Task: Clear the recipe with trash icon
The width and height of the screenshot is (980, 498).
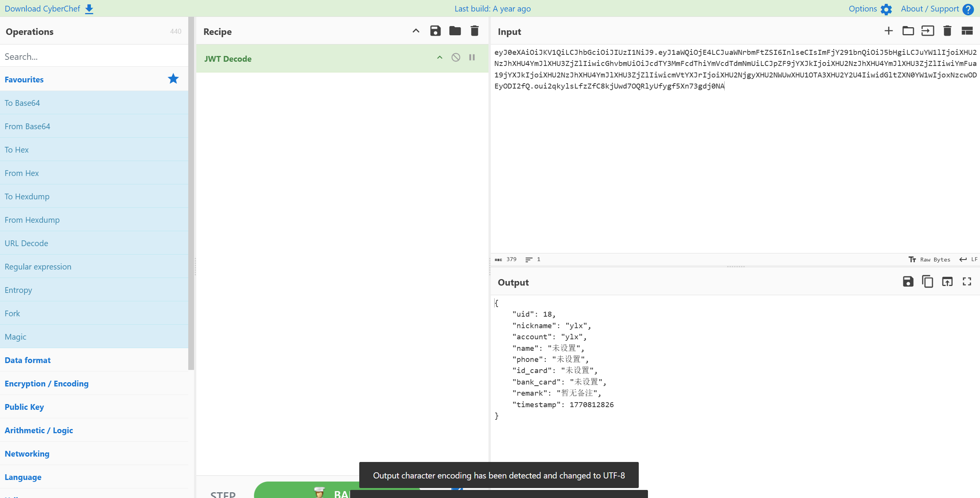Action: [474, 31]
